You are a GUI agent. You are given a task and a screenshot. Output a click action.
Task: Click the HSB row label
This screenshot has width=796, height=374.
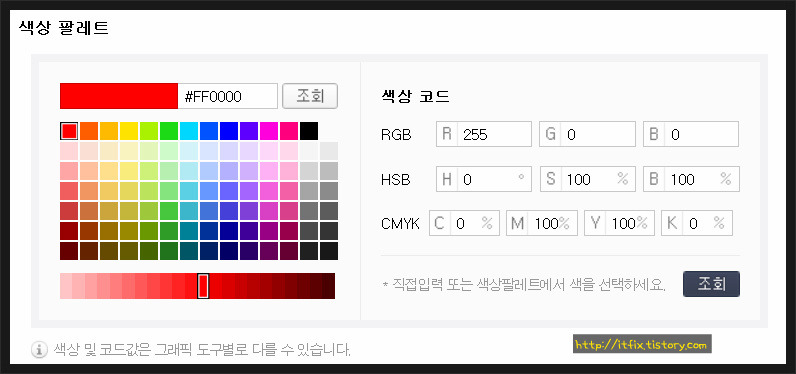396,179
